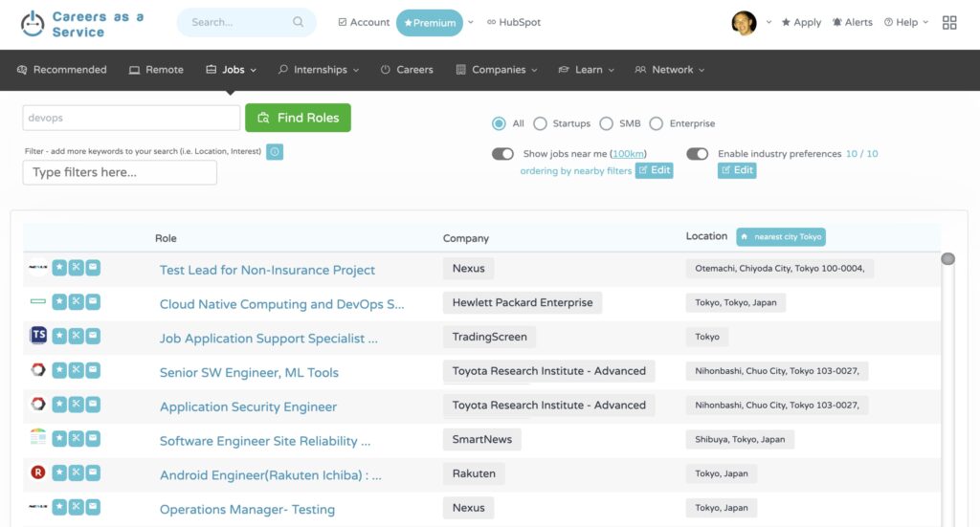Select the Enterprise radio button
980x527 pixels.
pyautogui.click(x=656, y=123)
